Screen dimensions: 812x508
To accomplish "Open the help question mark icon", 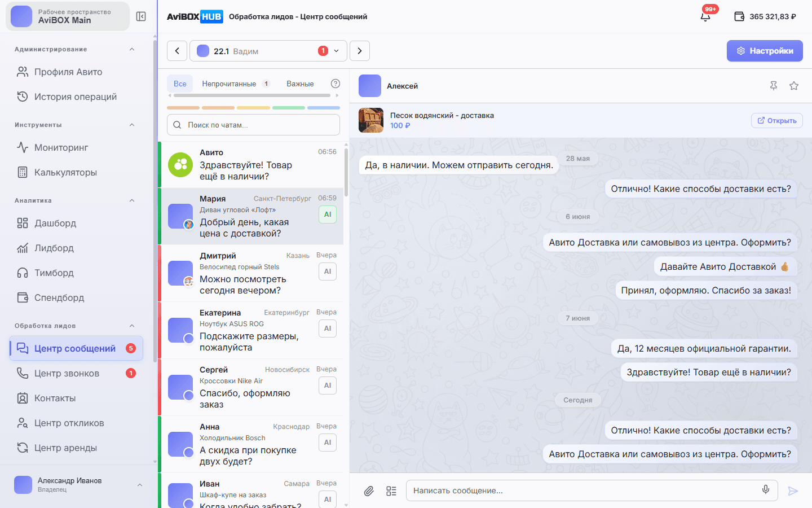I will click(336, 84).
